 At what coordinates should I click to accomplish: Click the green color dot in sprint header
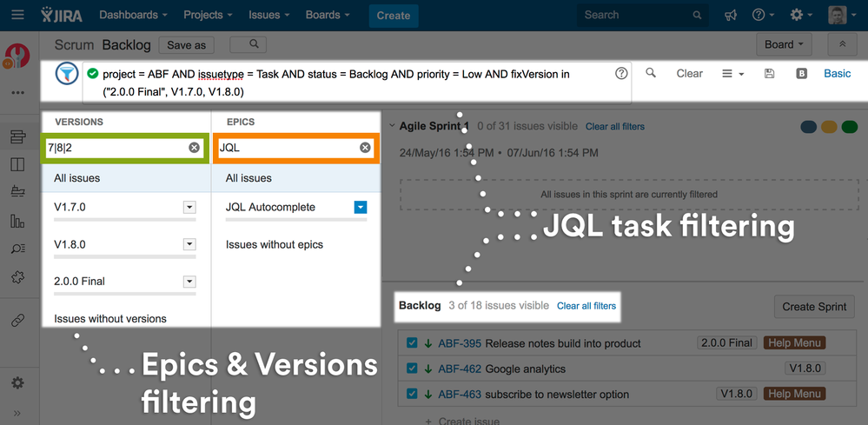pyautogui.click(x=849, y=127)
